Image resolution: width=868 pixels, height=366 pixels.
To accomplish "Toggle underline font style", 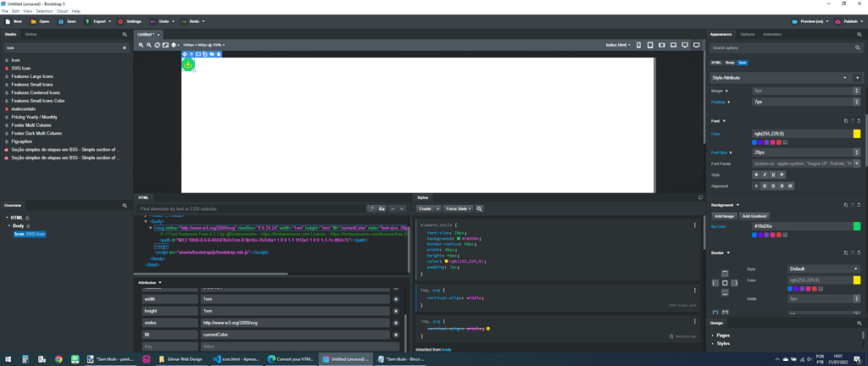I will [773, 175].
